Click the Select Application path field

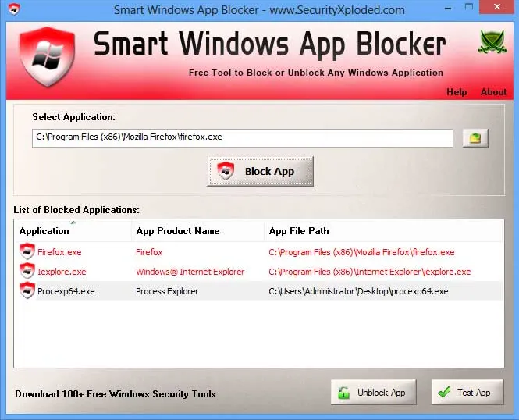(243, 138)
